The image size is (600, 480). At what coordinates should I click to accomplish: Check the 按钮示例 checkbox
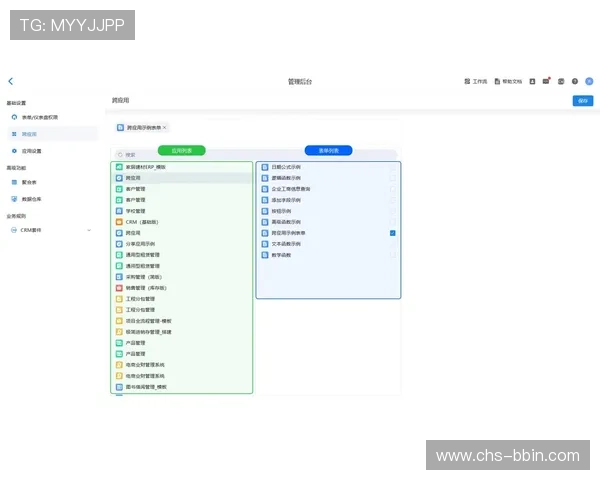393,211
